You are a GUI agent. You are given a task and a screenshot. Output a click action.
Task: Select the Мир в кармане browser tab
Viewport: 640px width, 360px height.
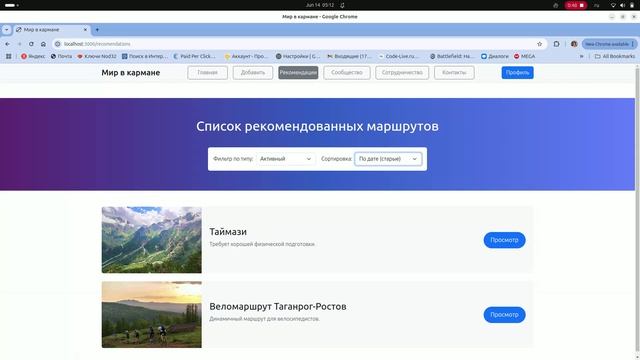point(51,29)
